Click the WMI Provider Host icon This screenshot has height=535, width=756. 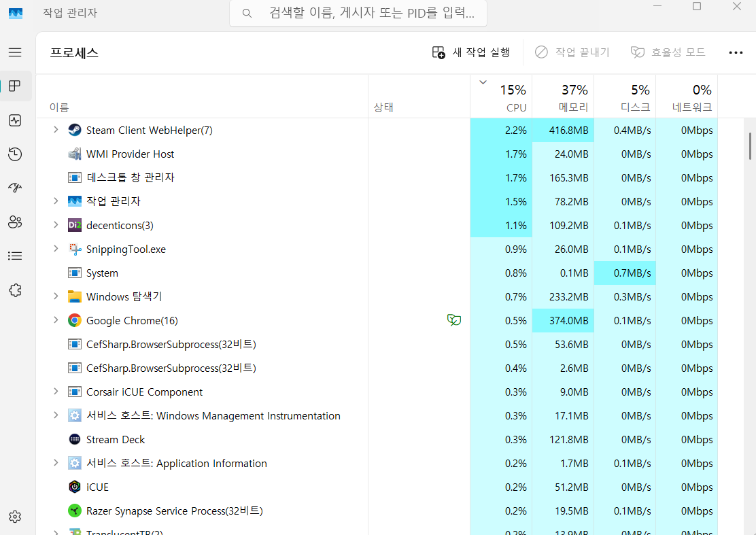coord(74,154)
